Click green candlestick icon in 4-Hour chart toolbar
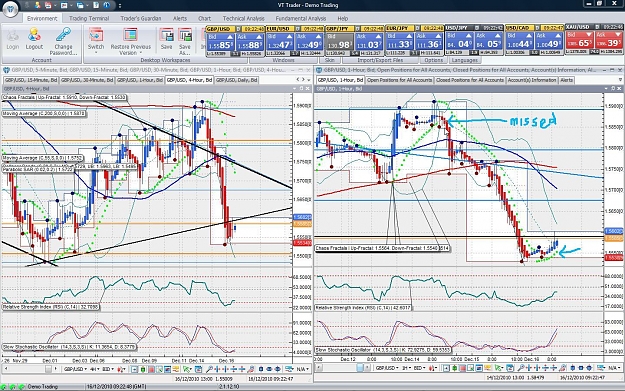Screen dimensions: 625x391 pos(143,369)
